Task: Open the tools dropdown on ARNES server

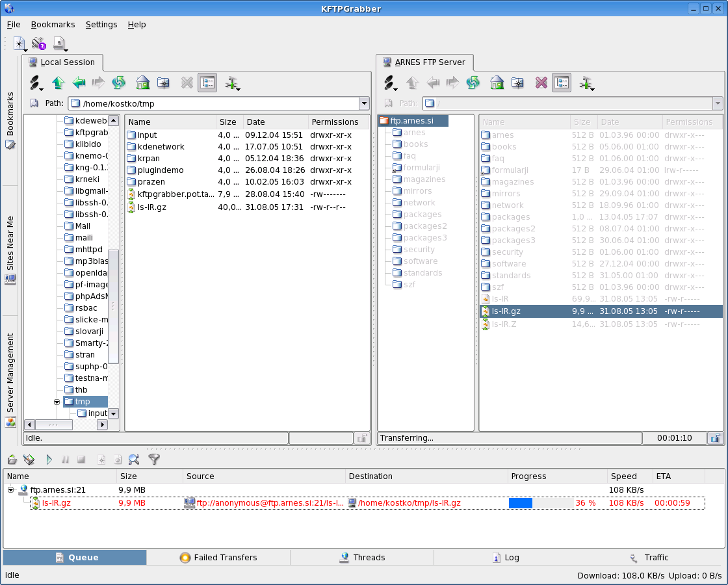Action: [586, 83]
